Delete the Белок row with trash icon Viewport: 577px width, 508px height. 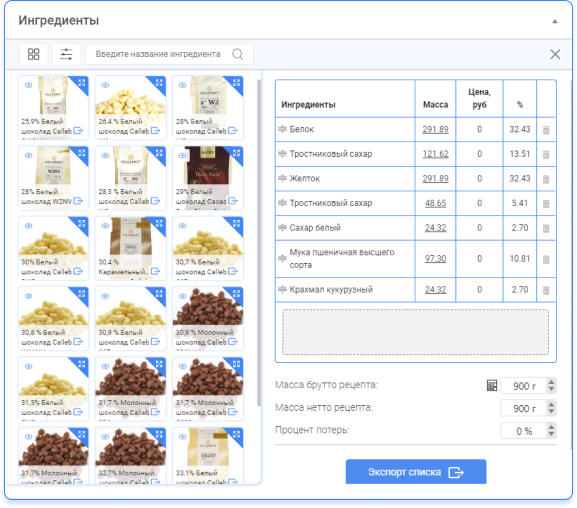tap(546, 130)
